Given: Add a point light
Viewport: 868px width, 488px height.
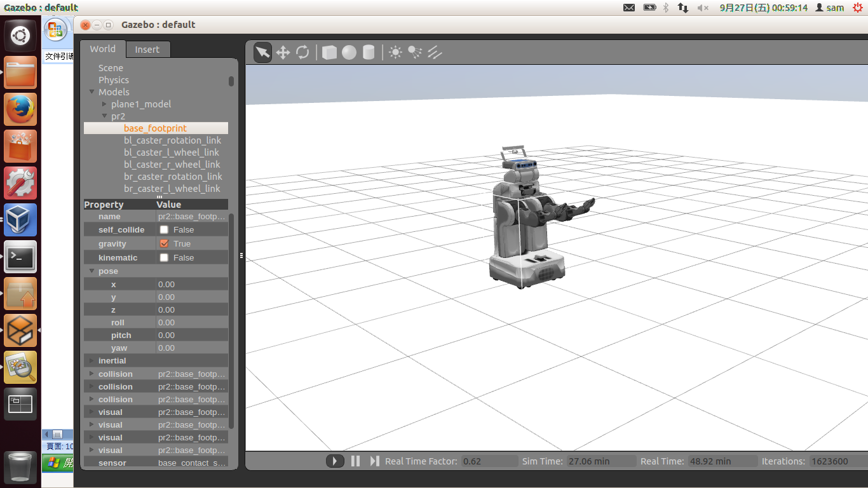Looking at the screenshot, I should pyautogui.click(x=395, y=52).
